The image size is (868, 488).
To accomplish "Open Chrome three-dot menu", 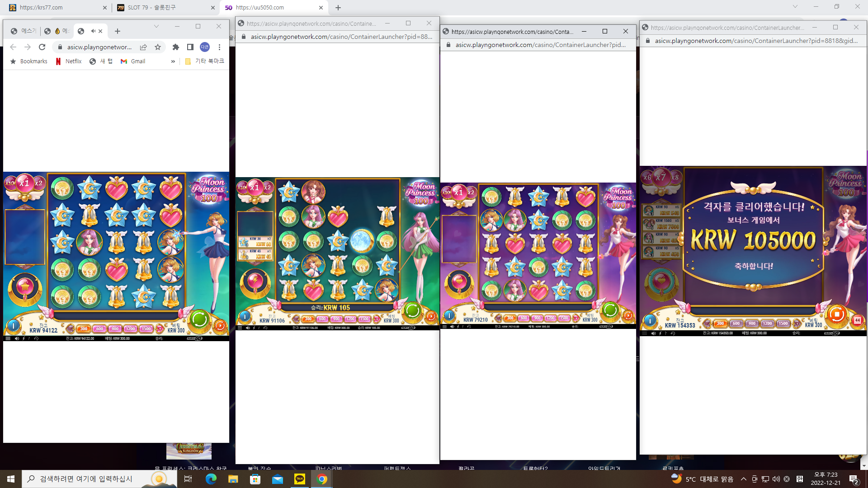I will point(219,47).
